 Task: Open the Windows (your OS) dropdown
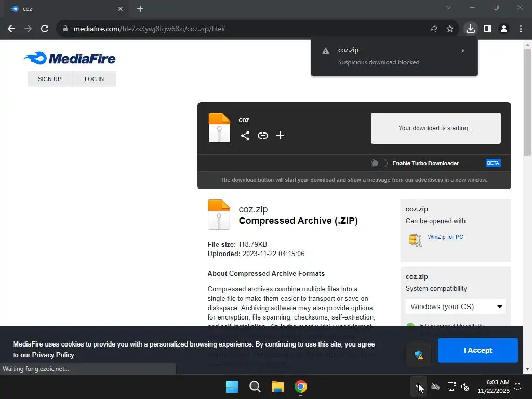[456, 307]
